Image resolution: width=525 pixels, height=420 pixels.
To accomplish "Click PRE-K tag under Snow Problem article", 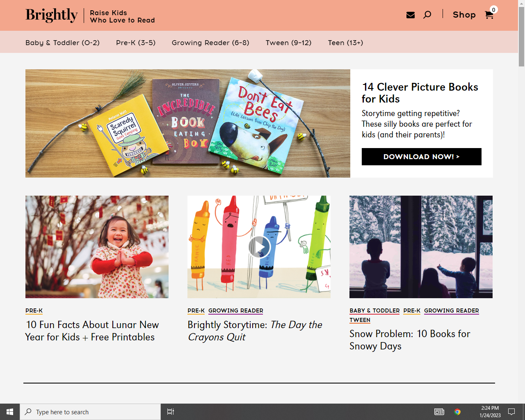I will [412, 311].
